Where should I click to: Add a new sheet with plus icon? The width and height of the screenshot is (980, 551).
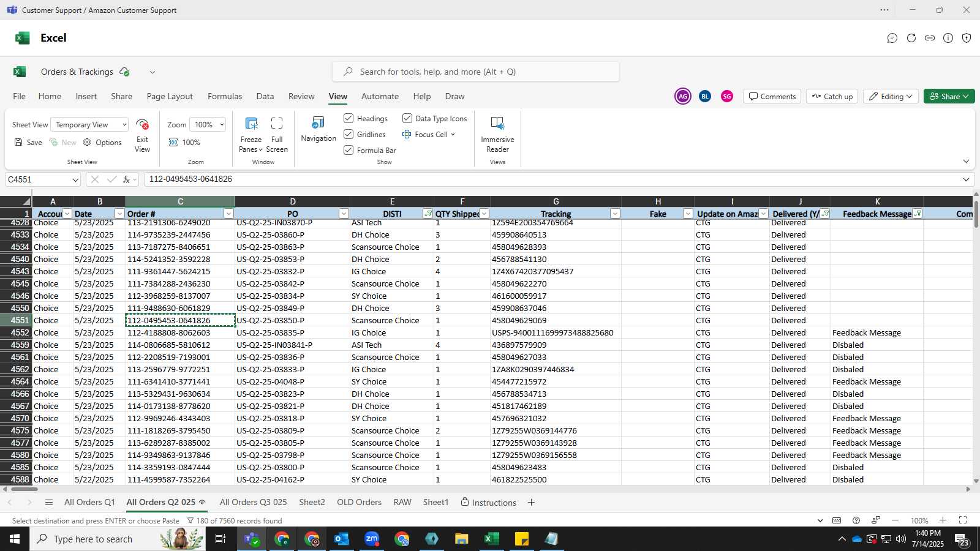coord(531,503)
